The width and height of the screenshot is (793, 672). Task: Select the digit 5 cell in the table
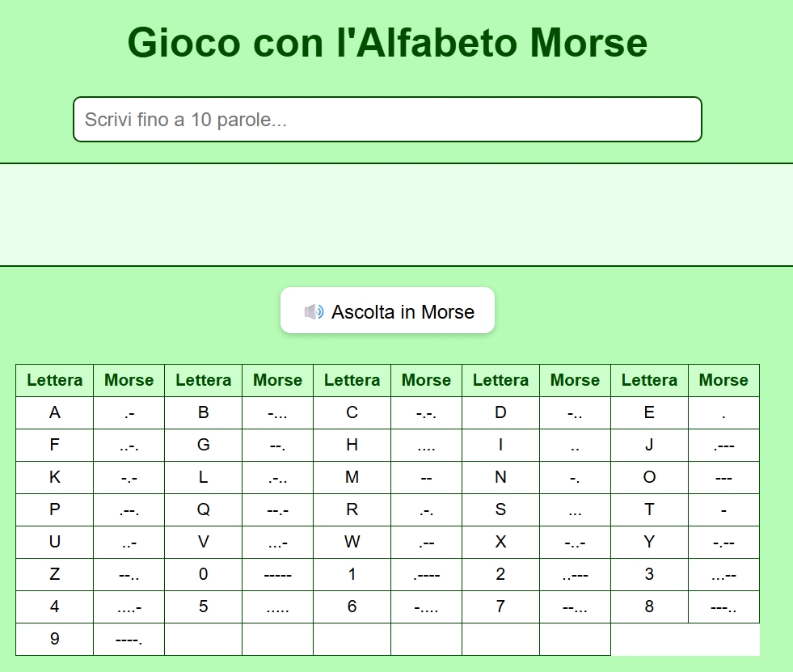click(203, 606)
